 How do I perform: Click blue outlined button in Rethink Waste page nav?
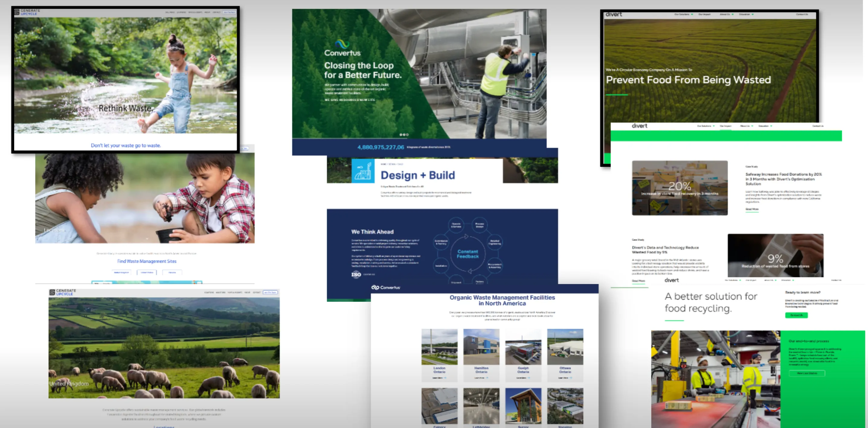coord(230,12)
